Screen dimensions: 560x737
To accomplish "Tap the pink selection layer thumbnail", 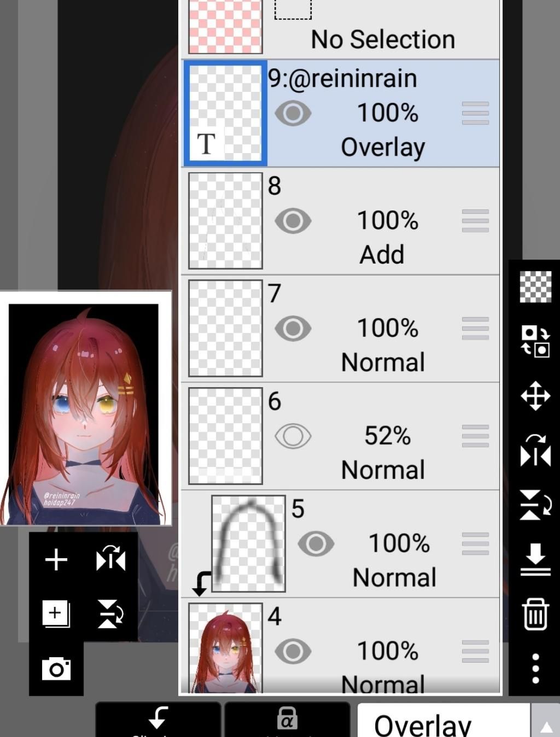I will coord(225,26).
